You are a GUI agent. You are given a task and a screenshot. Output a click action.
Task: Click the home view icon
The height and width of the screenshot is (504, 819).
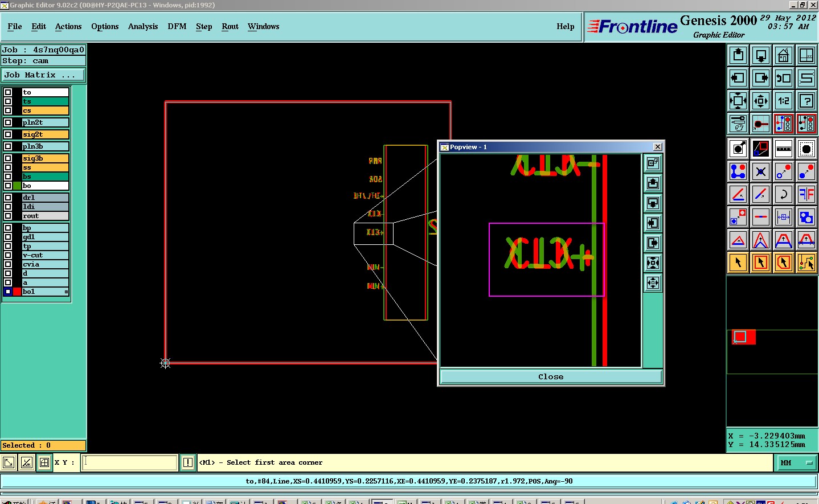tap(784, 55)
